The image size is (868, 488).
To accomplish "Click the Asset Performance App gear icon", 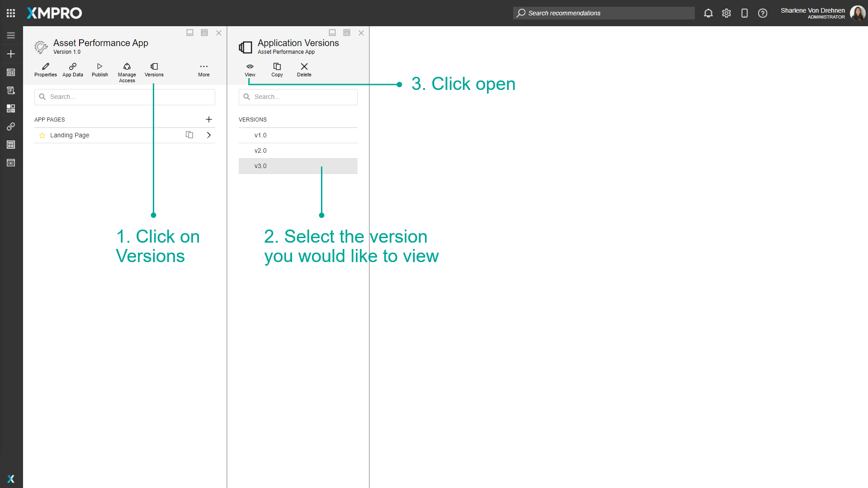I will 41,47.
